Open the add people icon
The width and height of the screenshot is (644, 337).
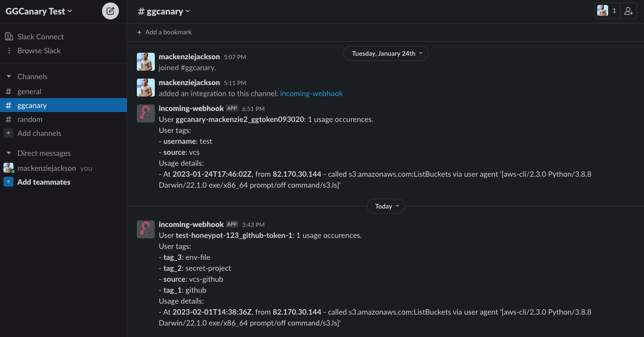coord(629,11)
